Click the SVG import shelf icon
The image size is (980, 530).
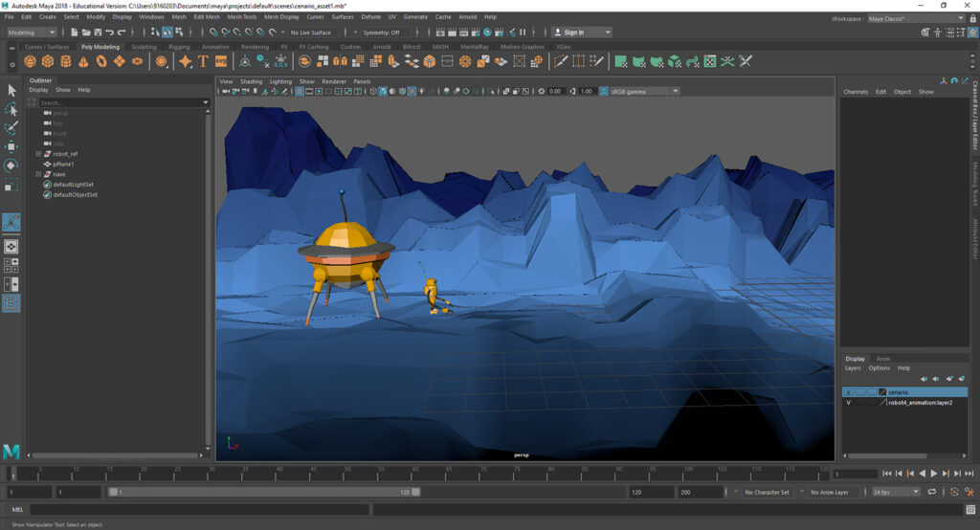tap(221, 61)
